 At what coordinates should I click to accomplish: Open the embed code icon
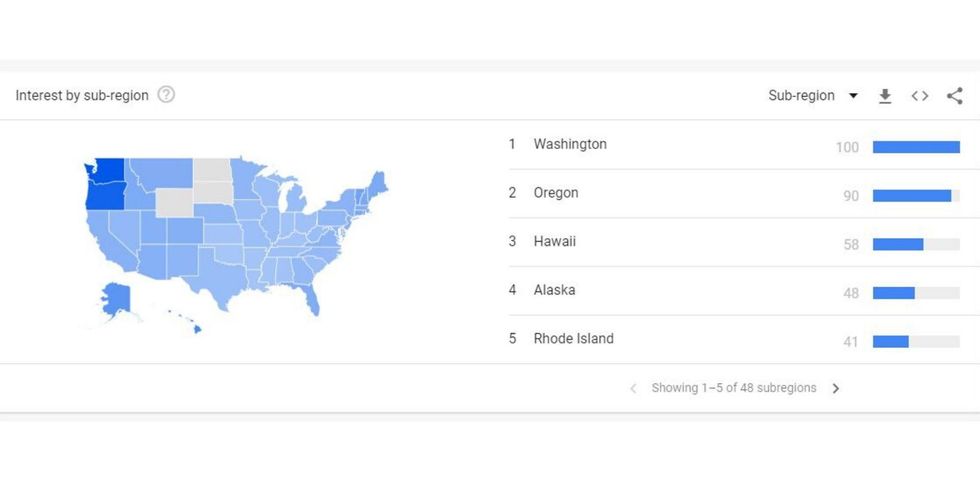(x=920, y=96)
